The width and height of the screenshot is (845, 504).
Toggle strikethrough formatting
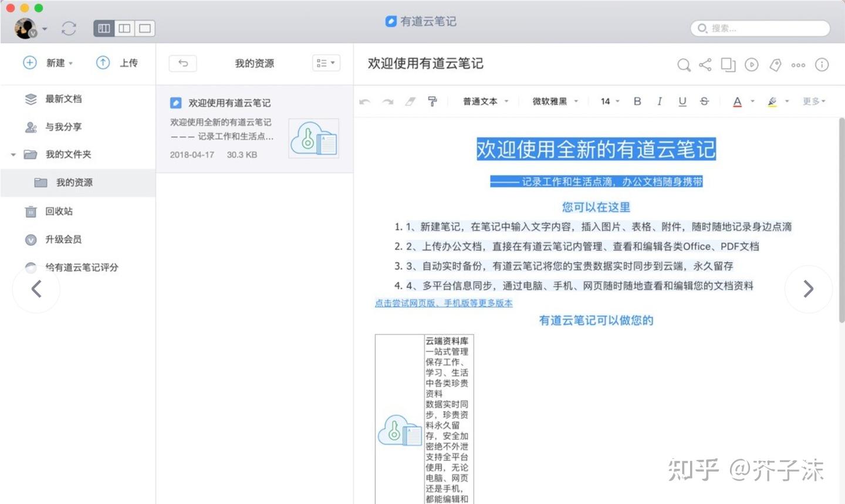tap(704, 102)
